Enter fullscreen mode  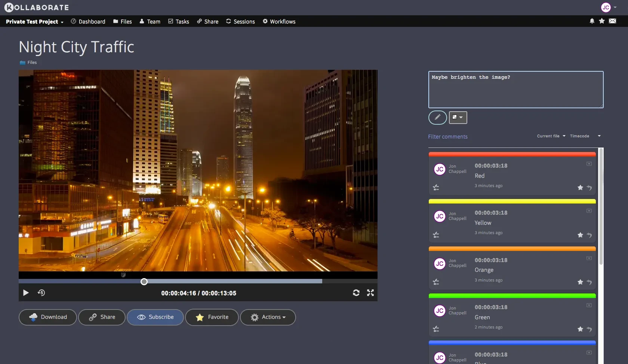point(370,293)
